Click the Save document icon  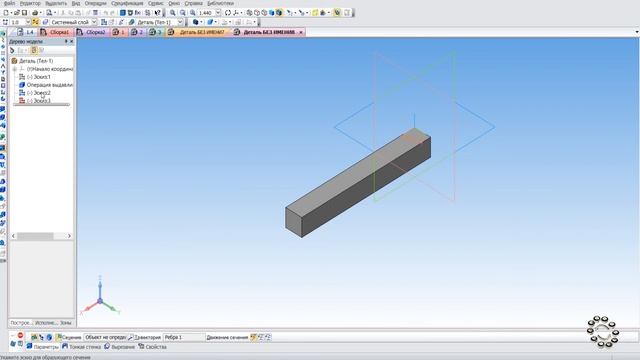24,13
